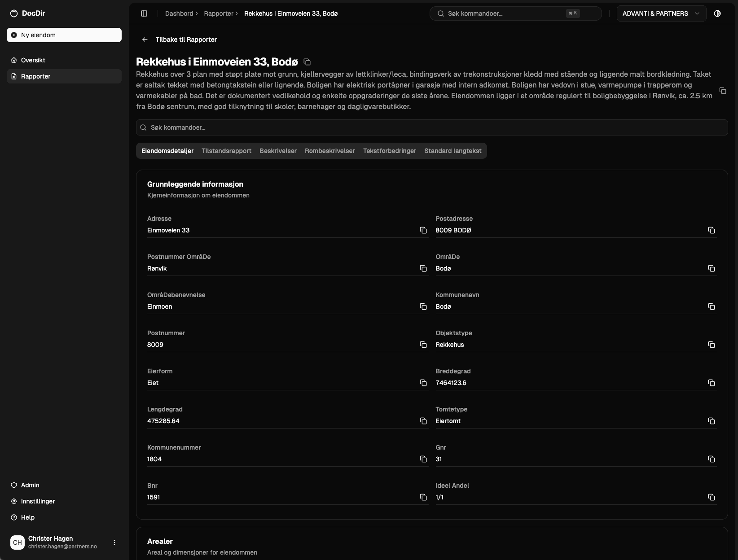Copy the property title Rekkehus i Einmoveien 33
738x560 pixels.
pos(307,61)
